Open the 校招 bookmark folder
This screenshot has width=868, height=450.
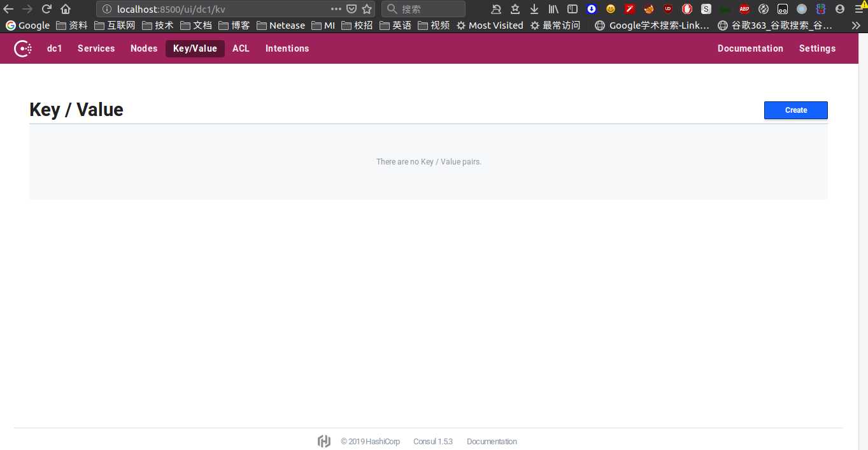pyautogui.click(x=357, y=25)
